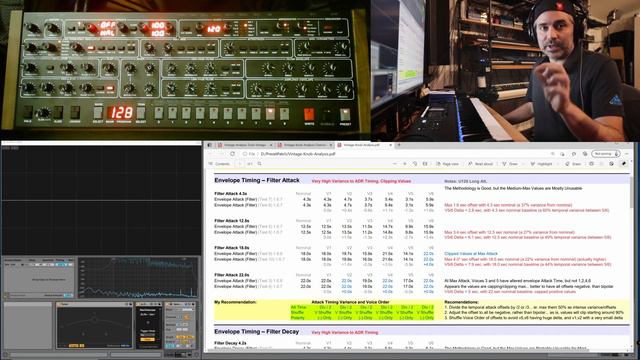Close the active Vintage-Knob-Analysis.pdf tab
The width and height of the screenshot is (640, 360).
tap(390, 145)
